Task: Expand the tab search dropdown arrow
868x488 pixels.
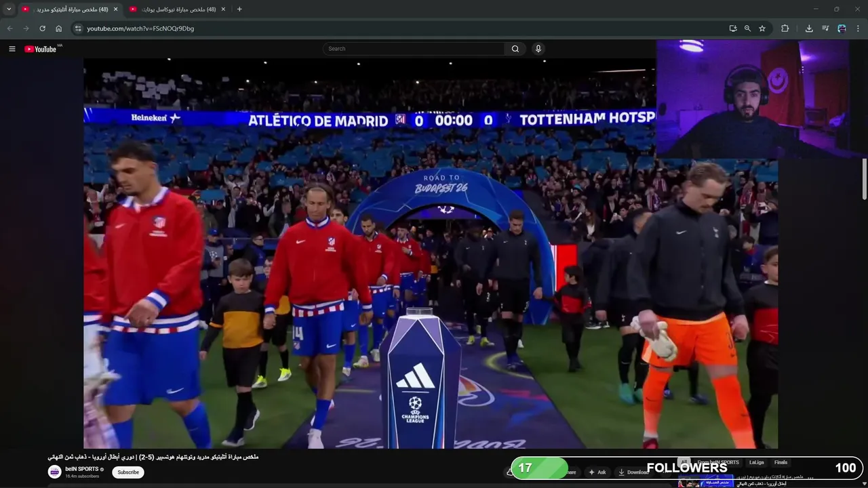Action: point(9,9)
